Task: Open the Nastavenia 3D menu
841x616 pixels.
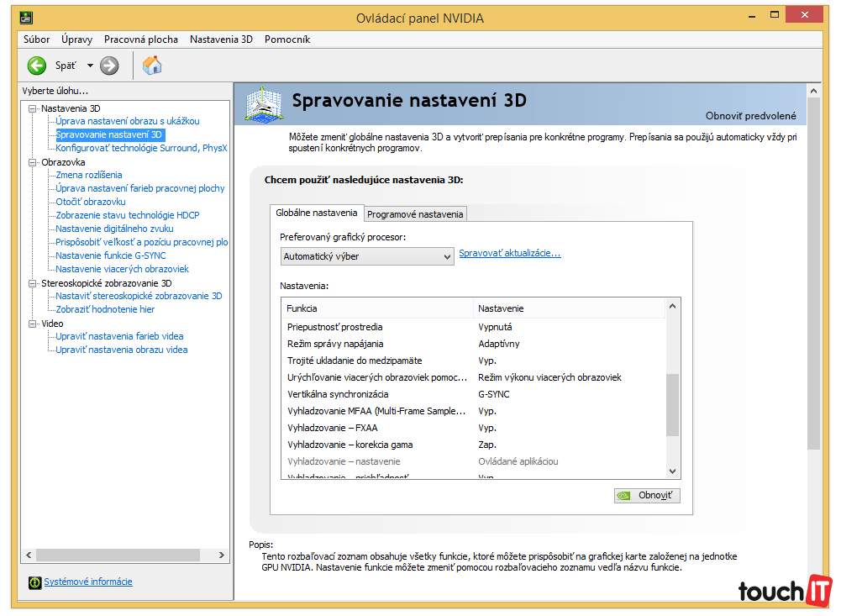Action: coord(221,39)
